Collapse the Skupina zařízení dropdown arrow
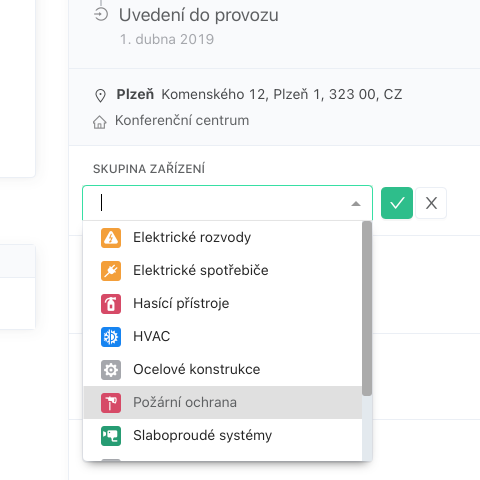Screen dimensions: 480x480 pyautogui.click(x=356, y=204)
